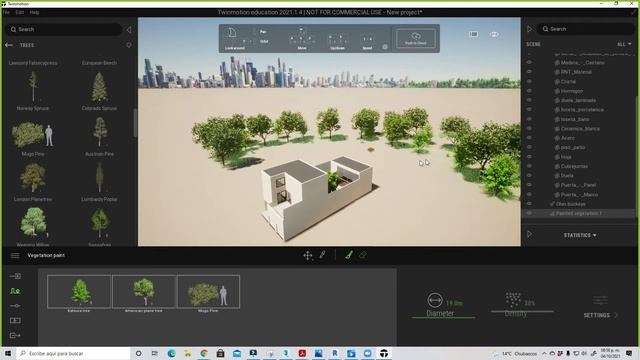
Task: Click the Up/Down navigation control
Action: [x=337, y=42]
